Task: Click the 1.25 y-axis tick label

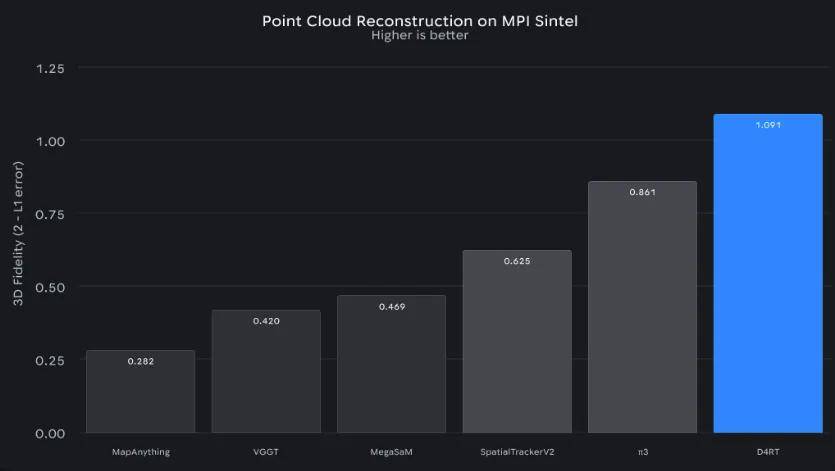Action: coord(50,68)
